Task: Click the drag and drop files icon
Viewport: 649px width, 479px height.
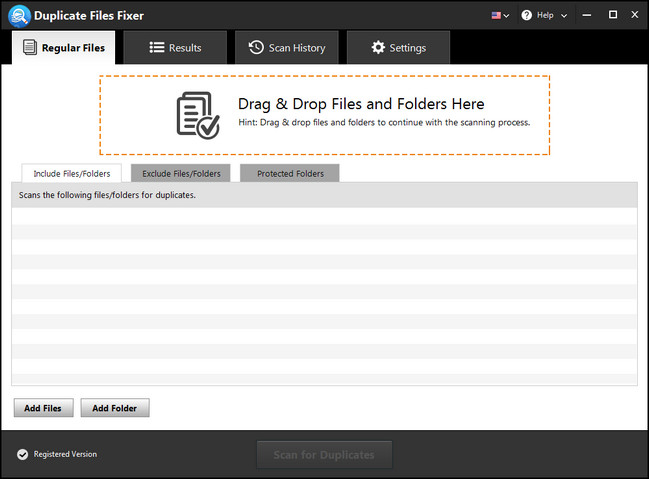Action: coord(197,114)
